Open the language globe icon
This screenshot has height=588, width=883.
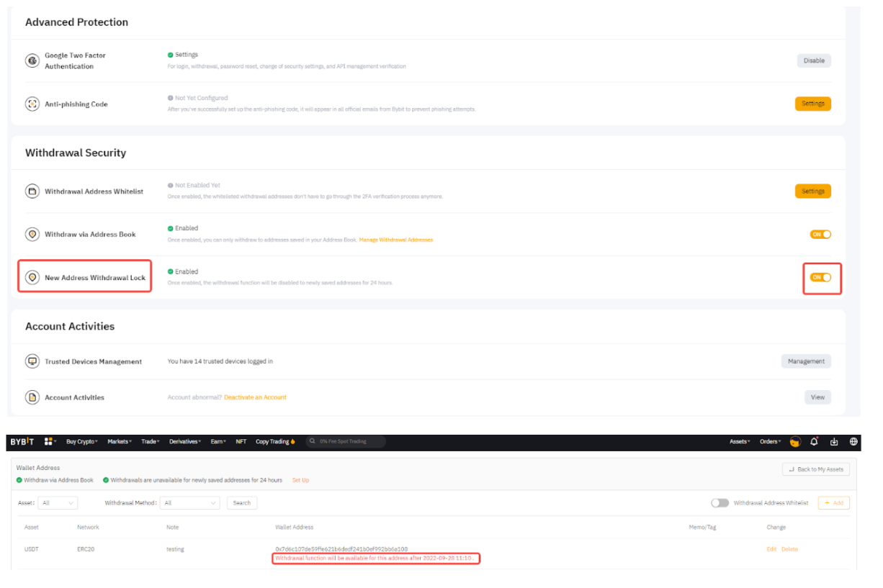[853, 442]
